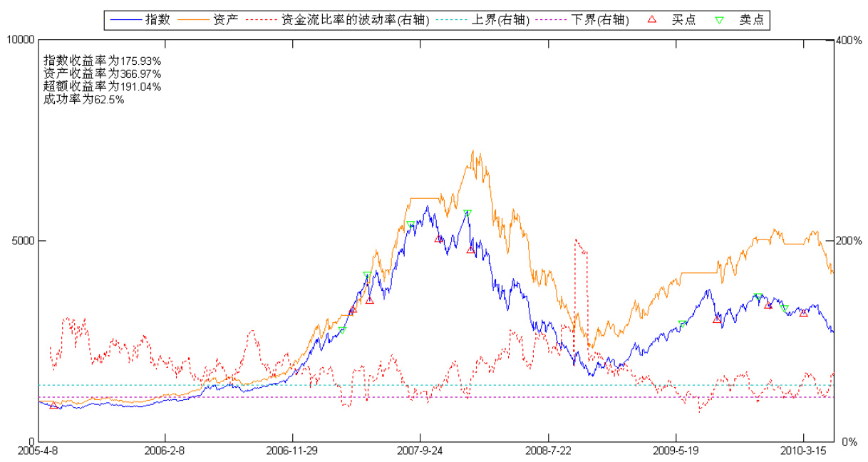Click the 指数收益率为175.93% annotation text

pos(102,61)
